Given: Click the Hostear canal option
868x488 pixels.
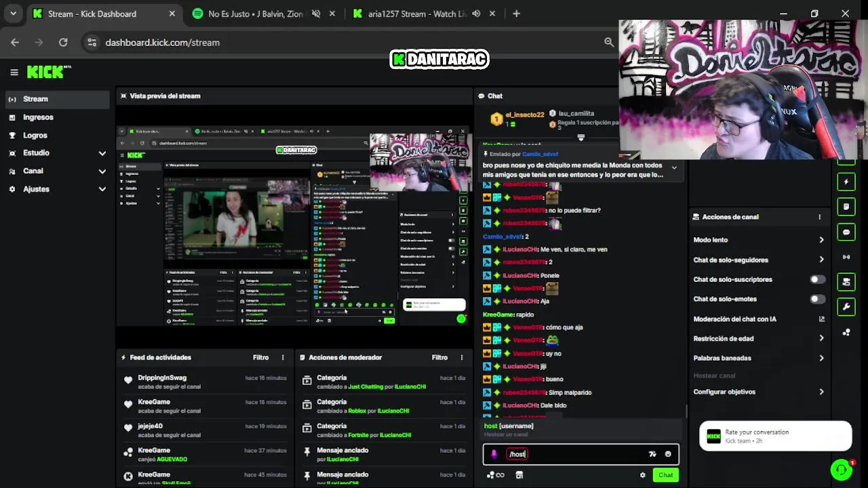Looking at the screenshot, I should (x=714, y=375).
